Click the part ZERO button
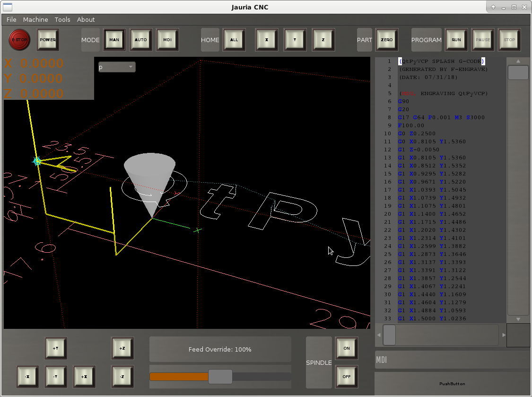This screenshot has height=397, width=532. click(x=386, y=40)
